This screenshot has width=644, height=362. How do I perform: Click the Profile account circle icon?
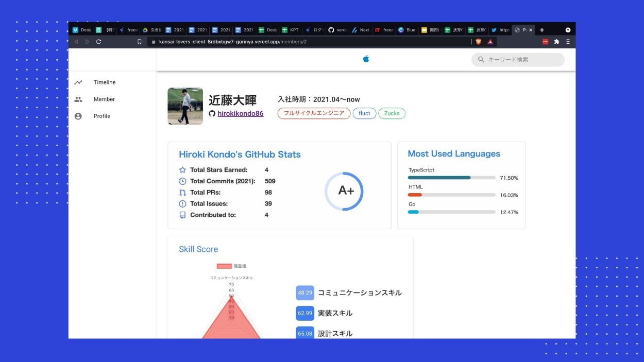coord(78,116)
